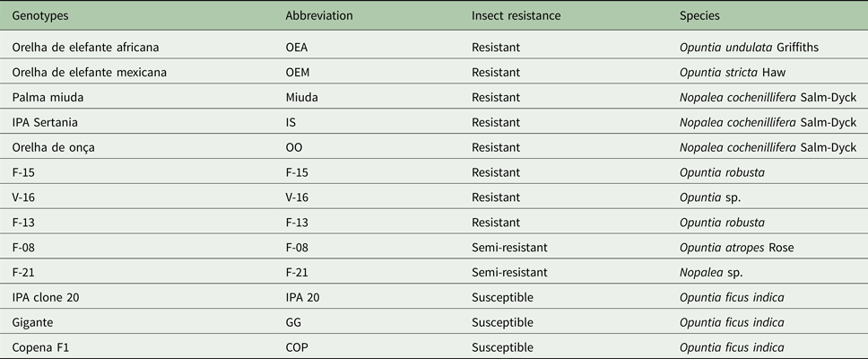
Task: Select the Copena F1 genotype cell
Action: click(x=39, y=346)
